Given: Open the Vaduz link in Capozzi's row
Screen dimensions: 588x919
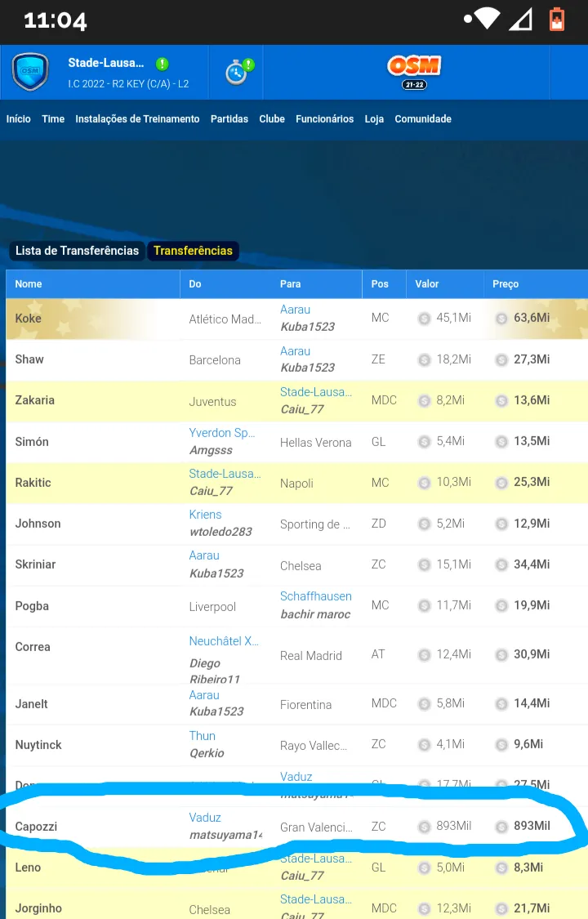Looking at the screenshot, I should [x=205, y=818].
